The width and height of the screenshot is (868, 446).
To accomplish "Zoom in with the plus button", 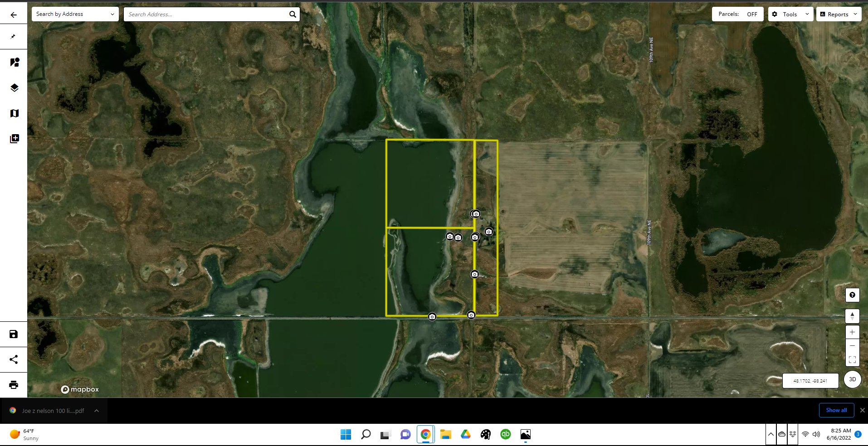I will (852, 332).
